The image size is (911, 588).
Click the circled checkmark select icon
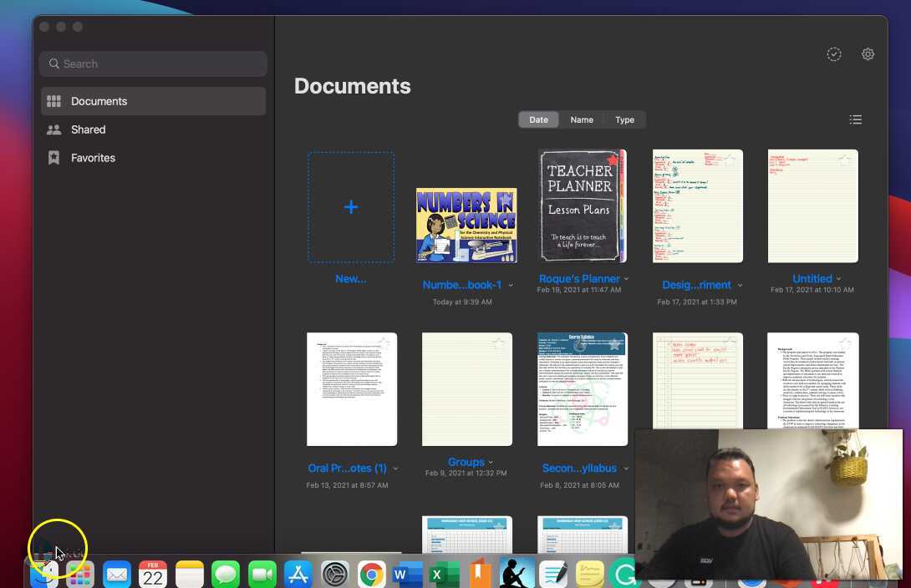click(x=833, y=54)
